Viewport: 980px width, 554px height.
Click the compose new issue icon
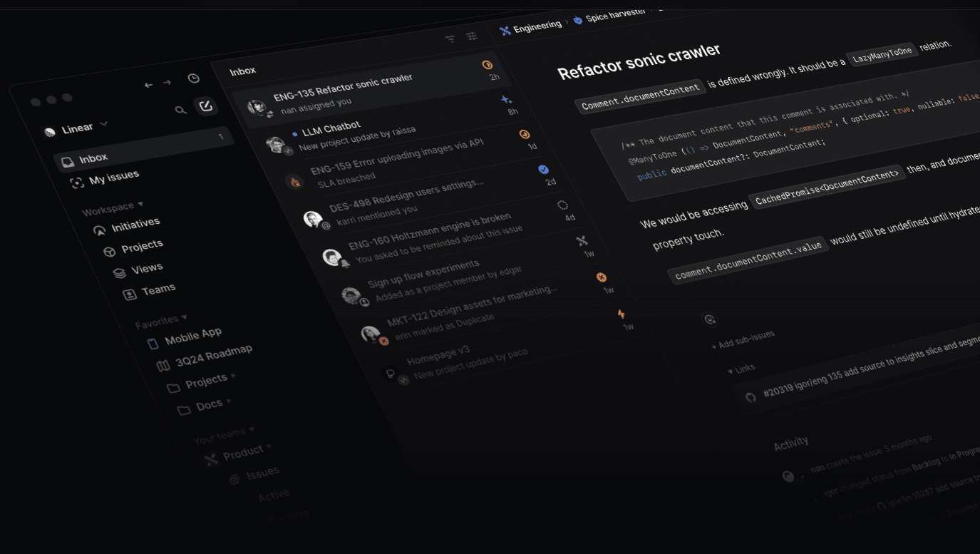[x=206, y=106]
